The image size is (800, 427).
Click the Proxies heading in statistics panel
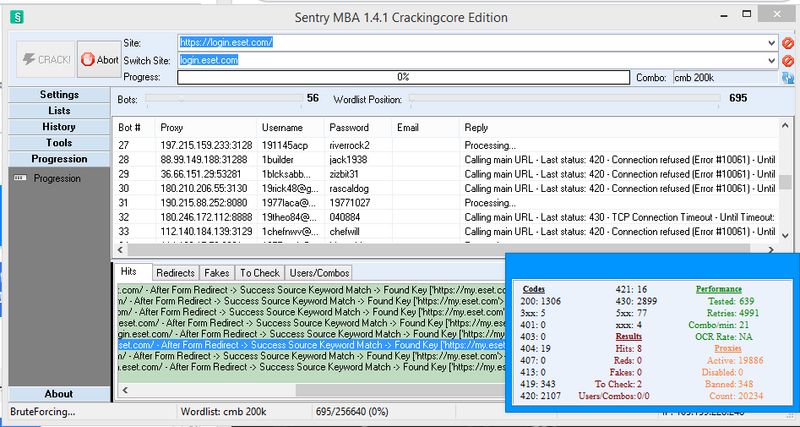click(728, 348)
